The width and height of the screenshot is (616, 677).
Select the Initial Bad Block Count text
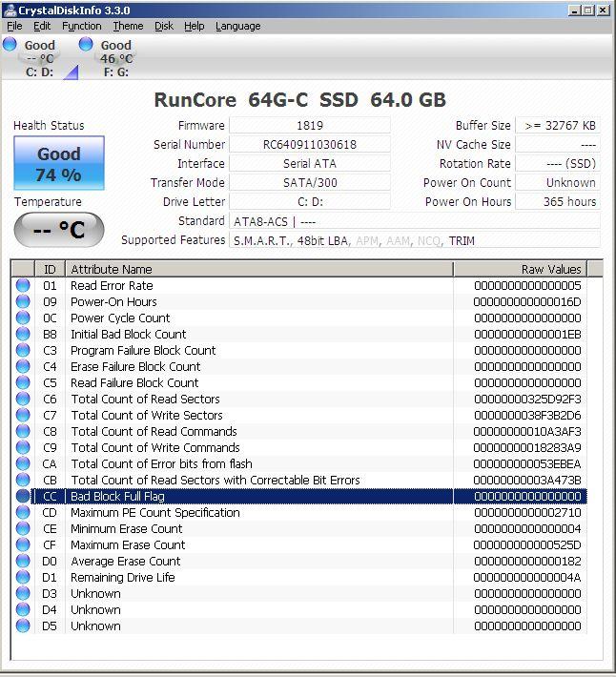(128, 334)
